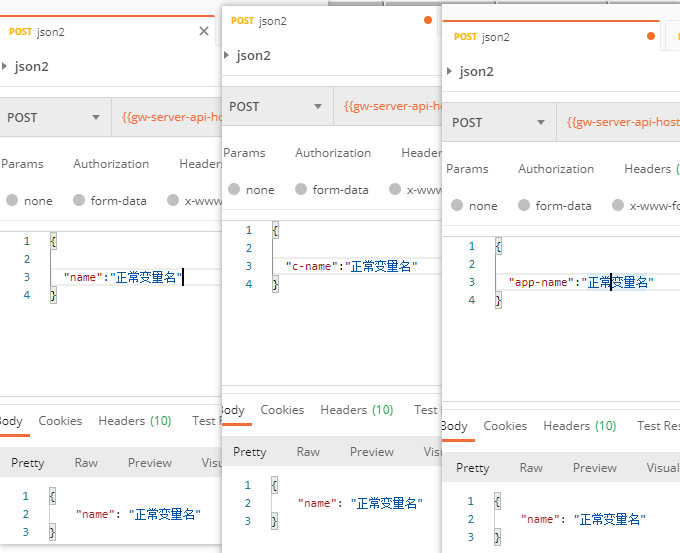Expand json2 request details in middle window
This screenshot has width=680, height=553.
pyautogui.click(x=226, y=56)
